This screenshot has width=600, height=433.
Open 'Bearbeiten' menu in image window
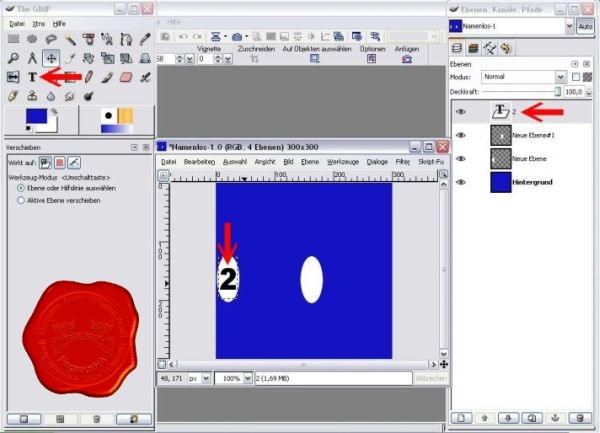[x=199, y=162]
